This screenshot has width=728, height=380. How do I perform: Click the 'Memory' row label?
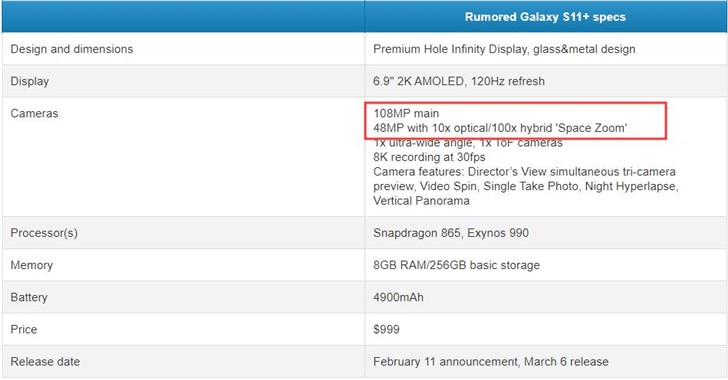[x=32, y=265]
